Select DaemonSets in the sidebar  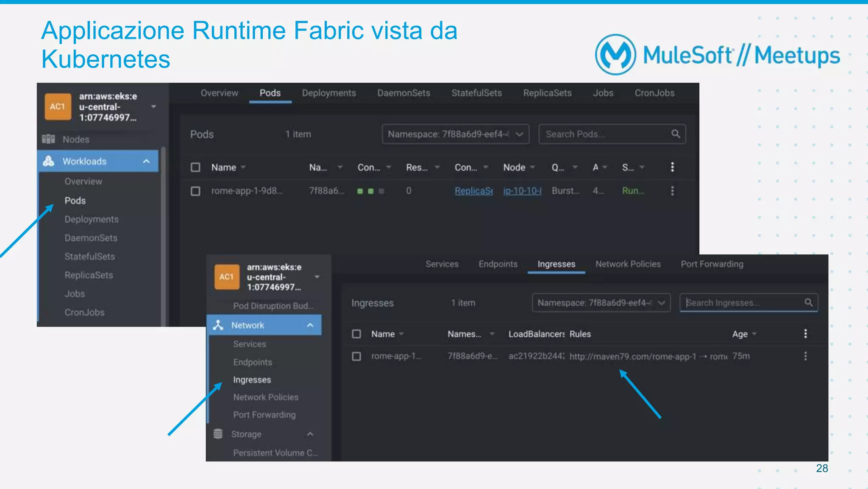[x=91, y=238]
